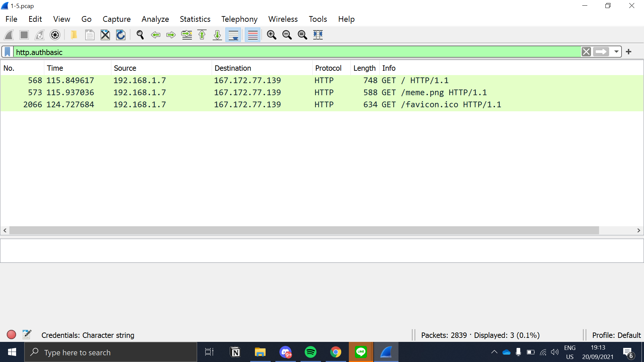The width and height of the screenshot is (644, 362).
Task: Click the go to last packet icon
Action: pos(217,34)
